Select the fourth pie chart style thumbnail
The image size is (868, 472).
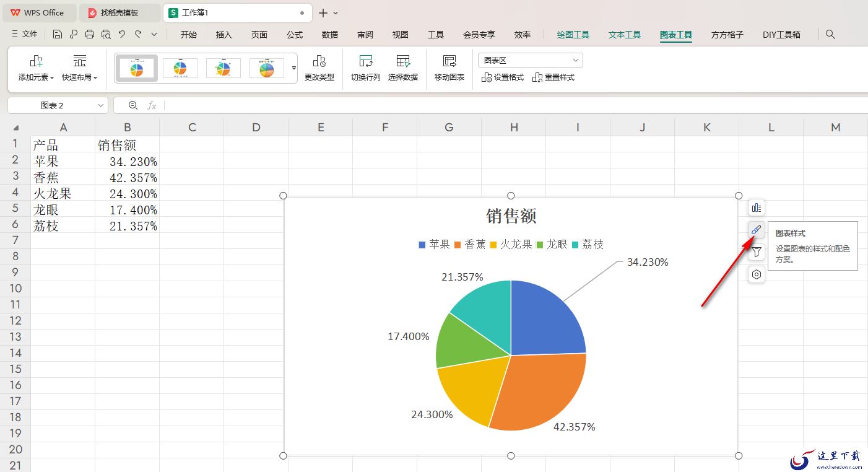pos(267,68)
